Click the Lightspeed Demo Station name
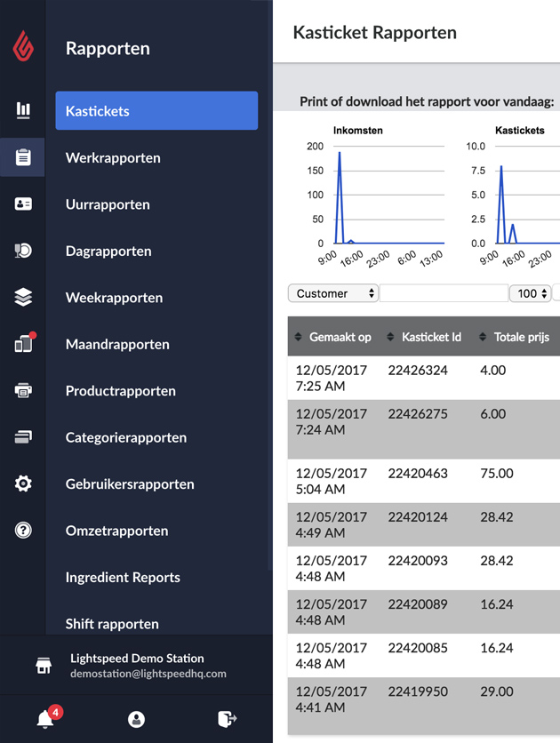 (x=137, y=659)
